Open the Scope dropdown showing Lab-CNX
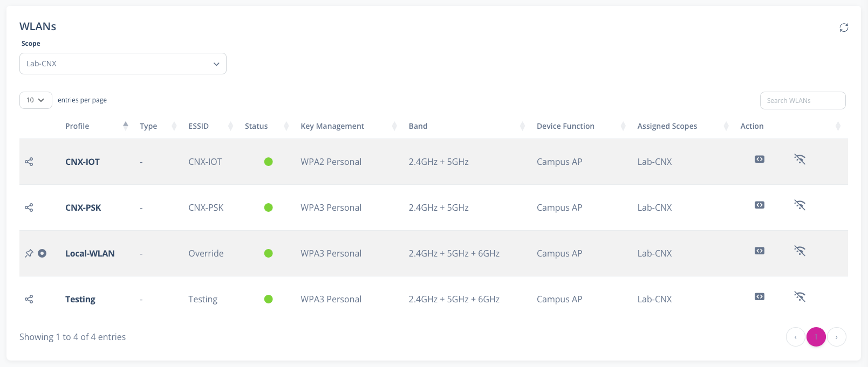The image size is (868, 367). pos(123,64)
